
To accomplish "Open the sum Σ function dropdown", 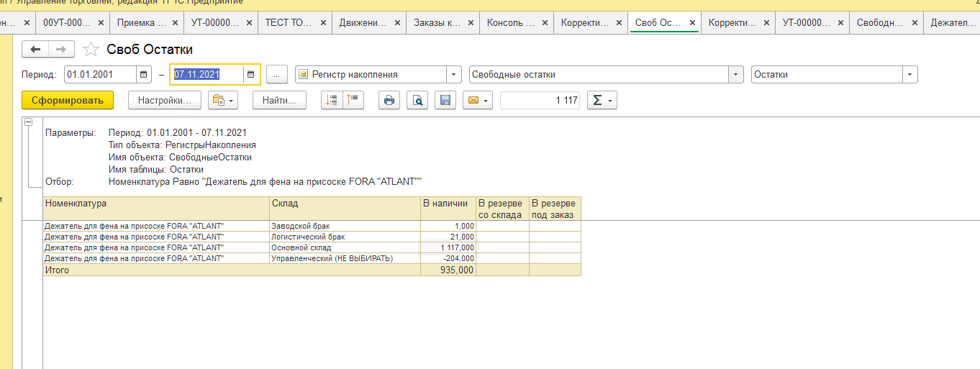I will click(x=602, y=101).
